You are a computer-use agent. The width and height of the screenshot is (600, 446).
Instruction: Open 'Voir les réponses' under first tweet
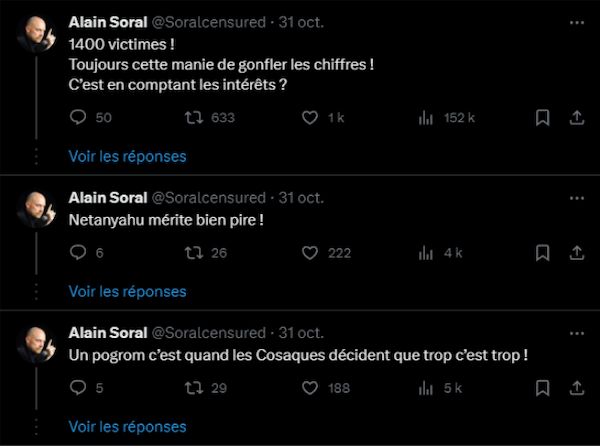coord(127,156)
